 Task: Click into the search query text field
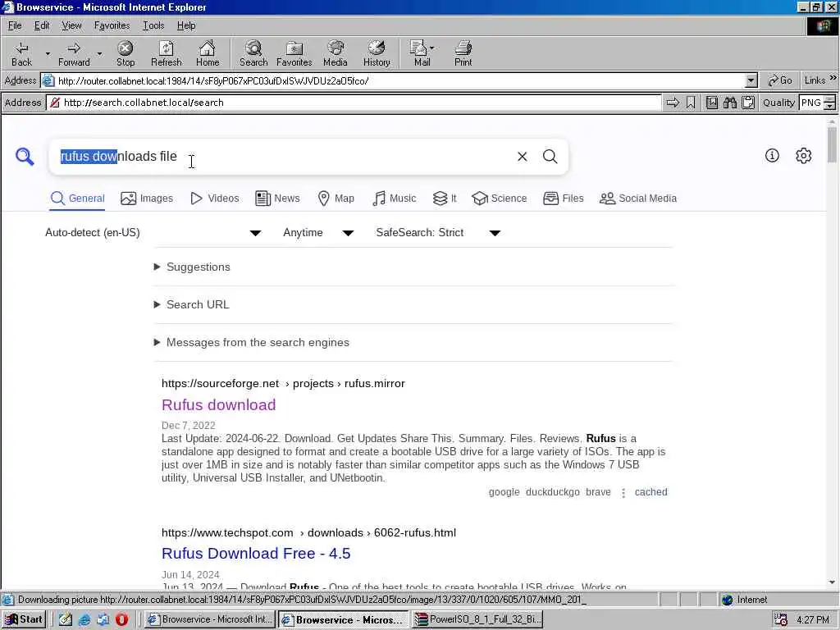click(x=284, y=157)
